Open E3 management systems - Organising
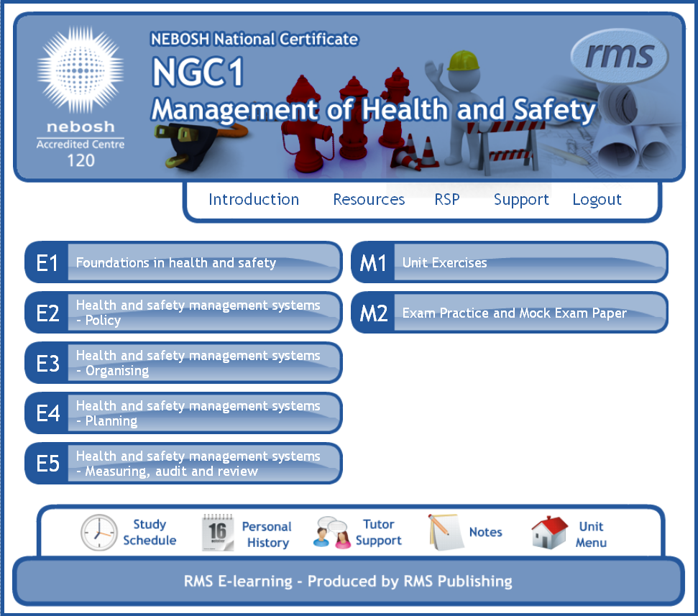The width and height of the screenshot is (698, 616). (x=183, y=363)
